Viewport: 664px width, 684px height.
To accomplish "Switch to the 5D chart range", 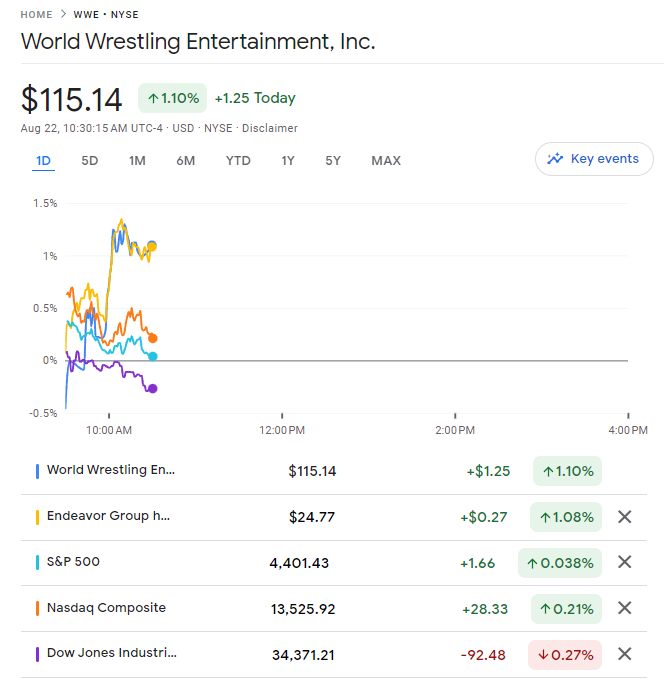I will point(89,161).
